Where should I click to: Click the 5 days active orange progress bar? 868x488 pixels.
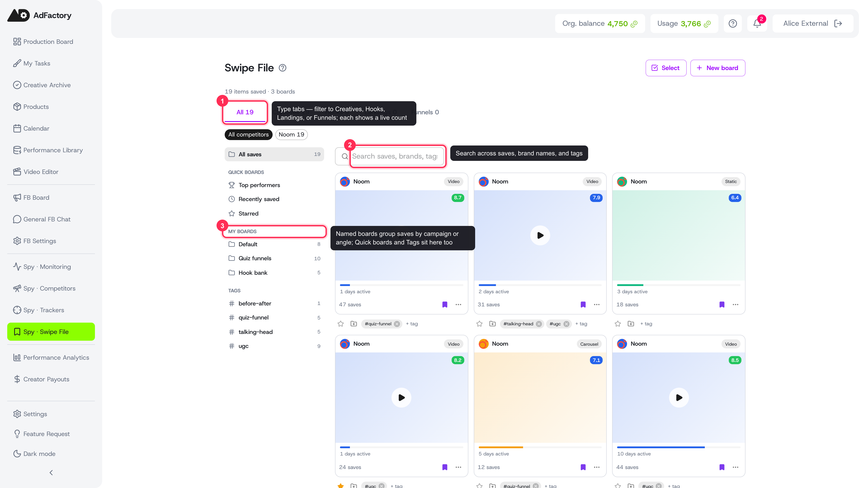coord(540,447)
